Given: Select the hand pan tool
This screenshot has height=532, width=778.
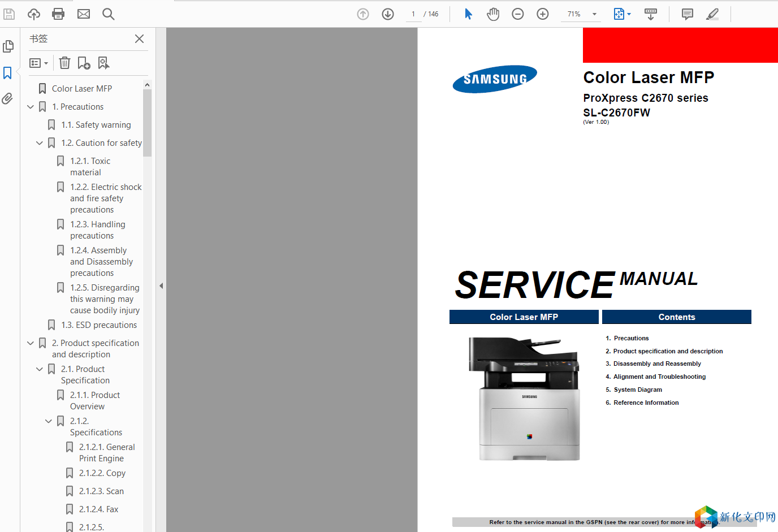Looking at the screenshot, I should (493, 14).
